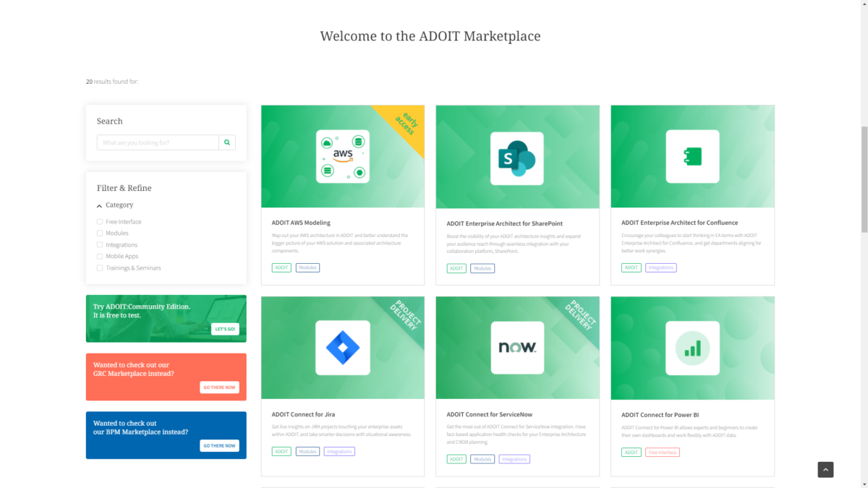Screen dimensions: 868x488
Task: Click the AWS logo icon on the ADOIT AWS Modeling card
Action: click(342, 155)
